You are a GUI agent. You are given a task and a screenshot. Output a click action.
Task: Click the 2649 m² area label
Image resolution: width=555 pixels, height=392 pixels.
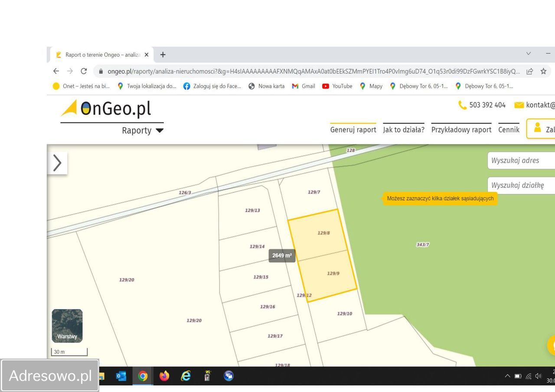282,256
